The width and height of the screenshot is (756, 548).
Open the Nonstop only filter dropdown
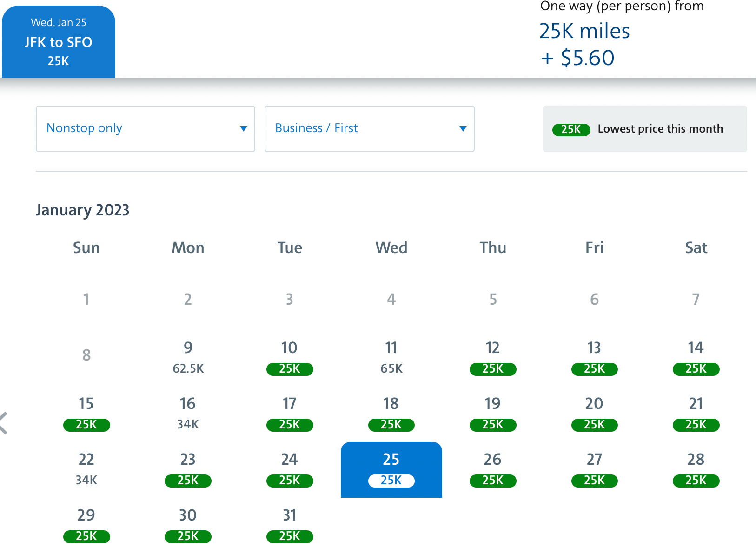tap(146, 129)
